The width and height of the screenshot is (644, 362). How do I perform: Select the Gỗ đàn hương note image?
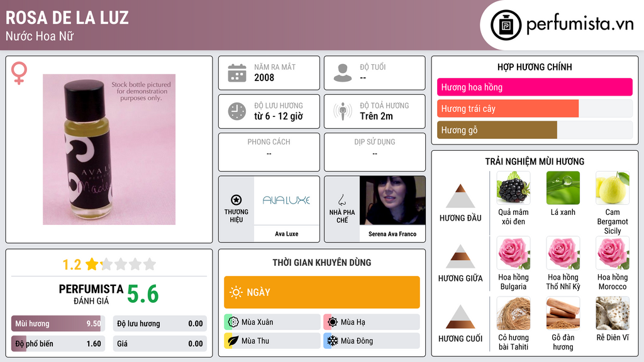click(x=563, y=314)
